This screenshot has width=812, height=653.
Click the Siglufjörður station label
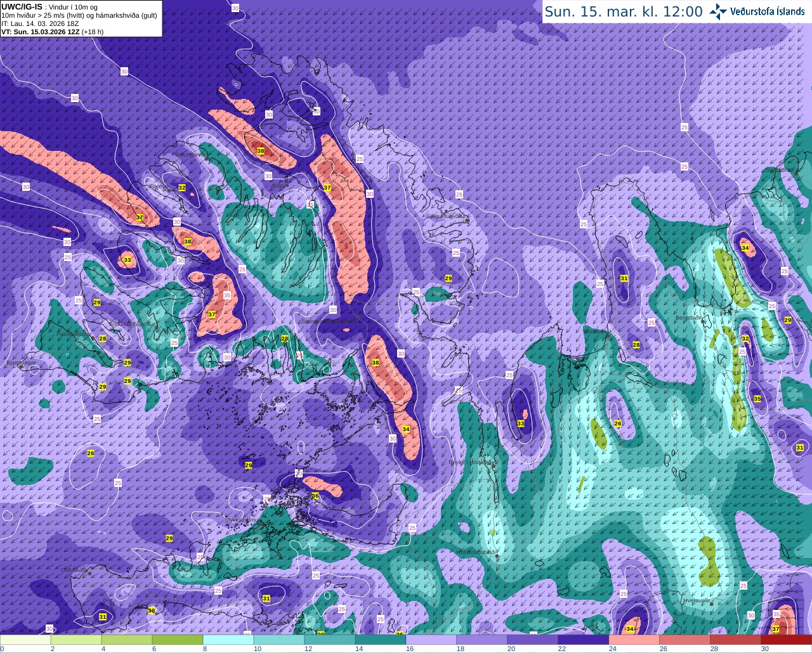[x=780, y=170]
